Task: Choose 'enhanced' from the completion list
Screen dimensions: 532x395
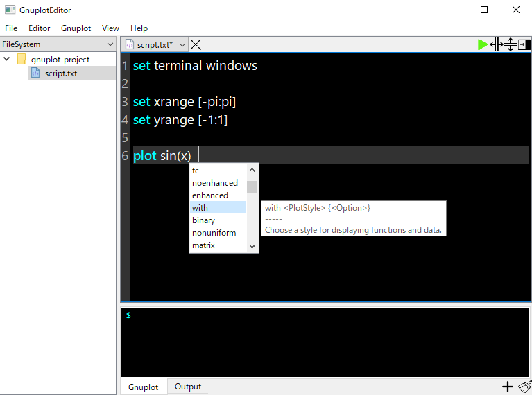Action: tap(218, 195)
